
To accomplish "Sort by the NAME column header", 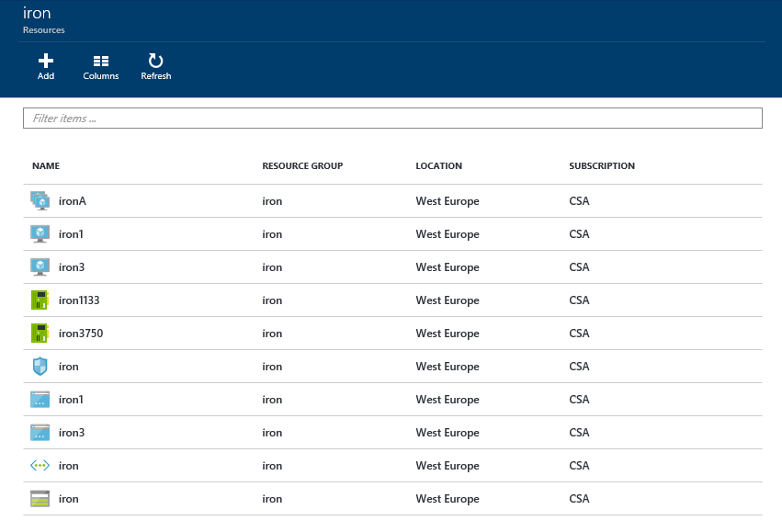I will coord(46,166).
